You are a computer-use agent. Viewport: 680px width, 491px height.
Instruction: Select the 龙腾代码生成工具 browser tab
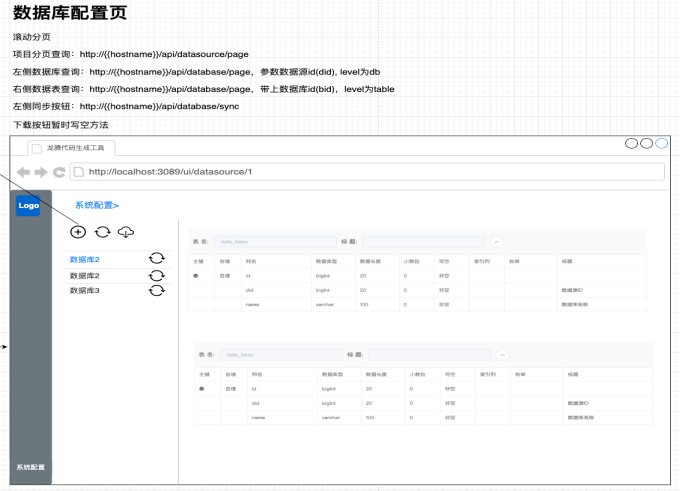coord(72,147)
